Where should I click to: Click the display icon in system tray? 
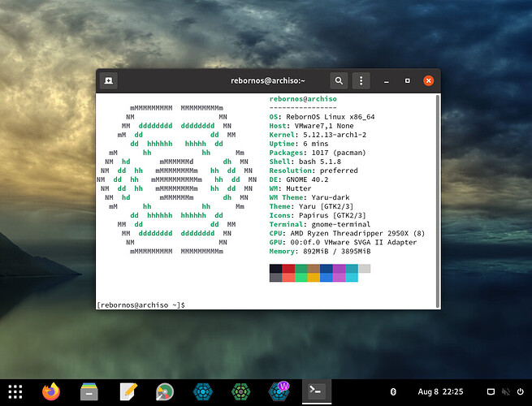coord(490,392)
